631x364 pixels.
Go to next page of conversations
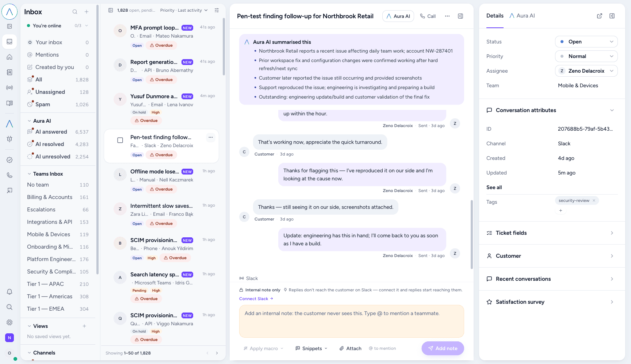click(x=217, y=353)
